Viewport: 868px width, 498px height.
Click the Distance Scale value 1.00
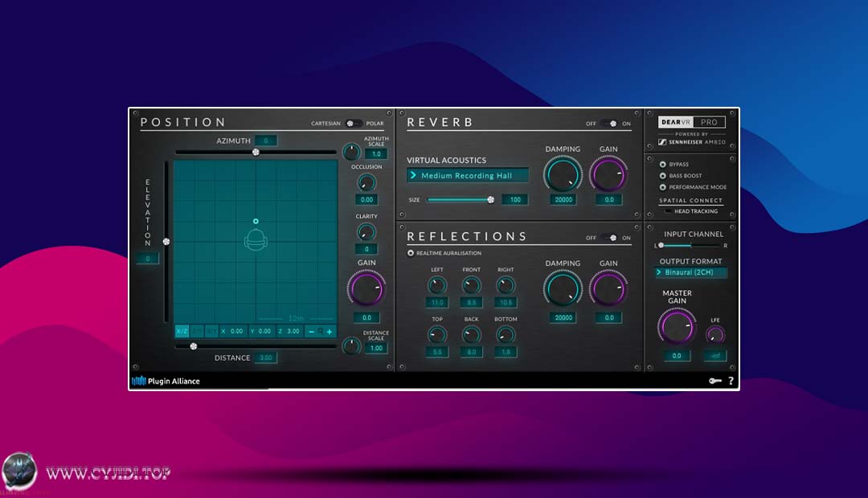[376, 348]
